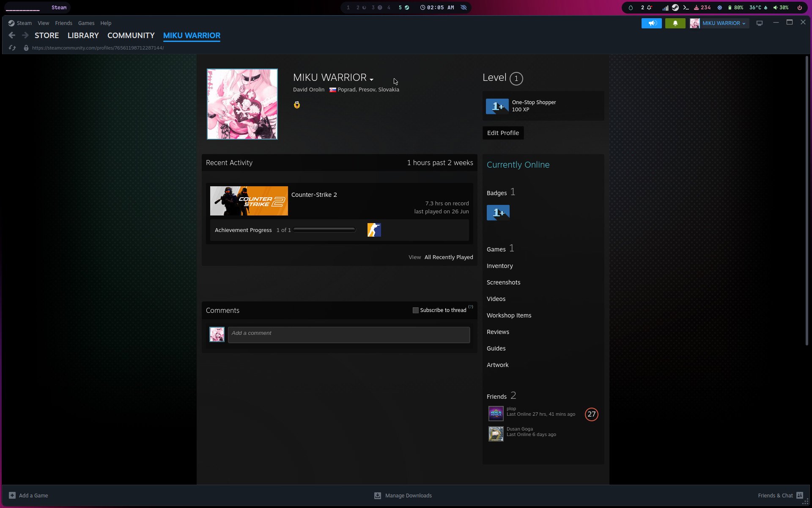Open the green notifications bell

coord(675,23)
